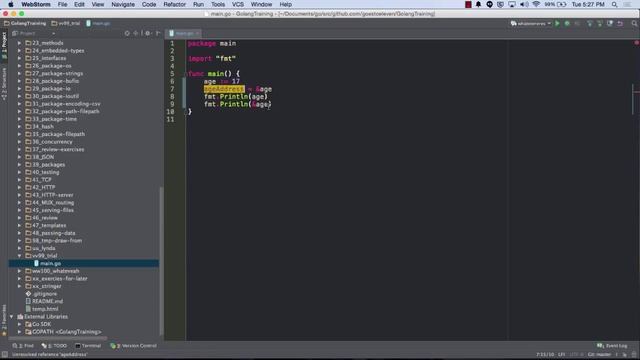Click the highlighted ageAddress identifier in code
This screenshot has height=360, width=640.
pyautogui.click(x=224, y=89)
